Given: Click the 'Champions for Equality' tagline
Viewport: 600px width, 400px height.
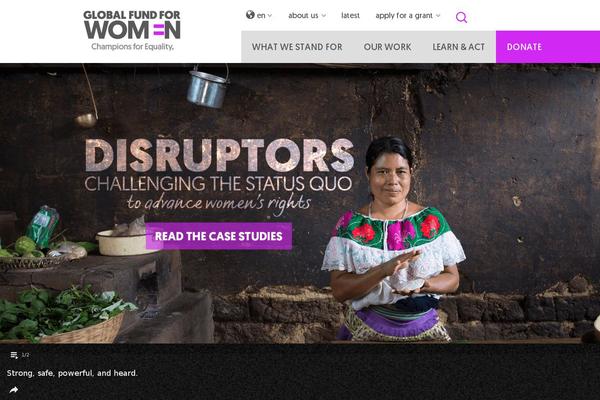Looking at the screenshot, I should click(132, 47).
